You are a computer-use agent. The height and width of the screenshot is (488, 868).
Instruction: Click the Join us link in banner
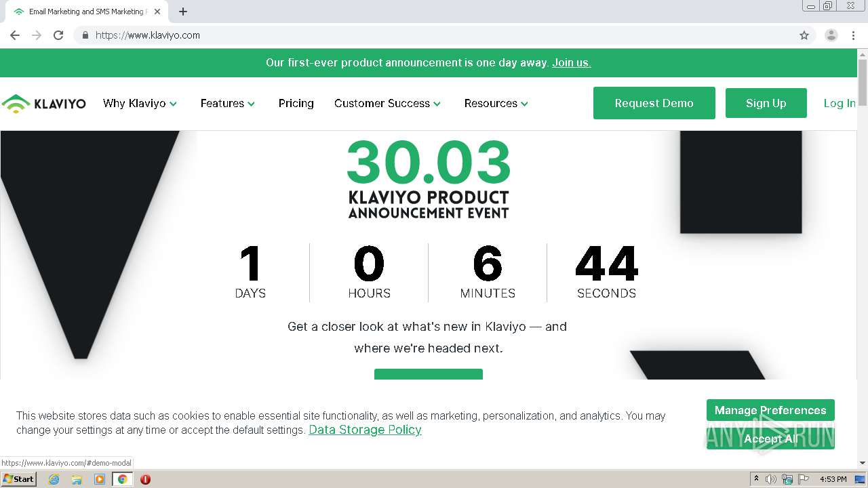pos(572,63)
